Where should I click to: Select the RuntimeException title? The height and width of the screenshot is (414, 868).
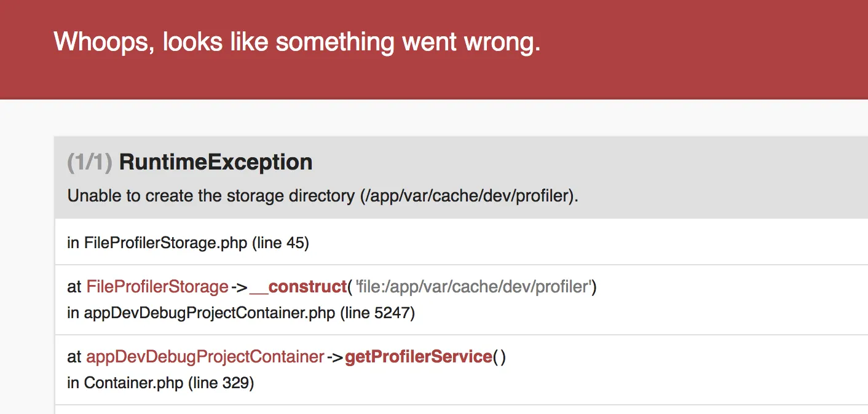pyautogui.click(x=216, y=162)
